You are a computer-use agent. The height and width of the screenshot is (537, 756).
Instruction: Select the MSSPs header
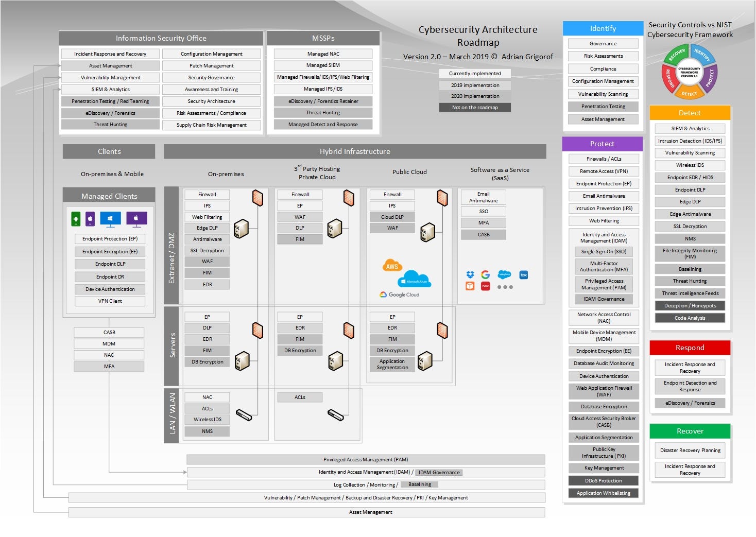coord(323,38)
